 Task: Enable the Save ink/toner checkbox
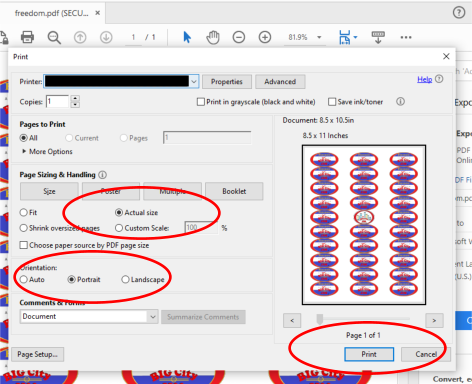click(332, 102)
